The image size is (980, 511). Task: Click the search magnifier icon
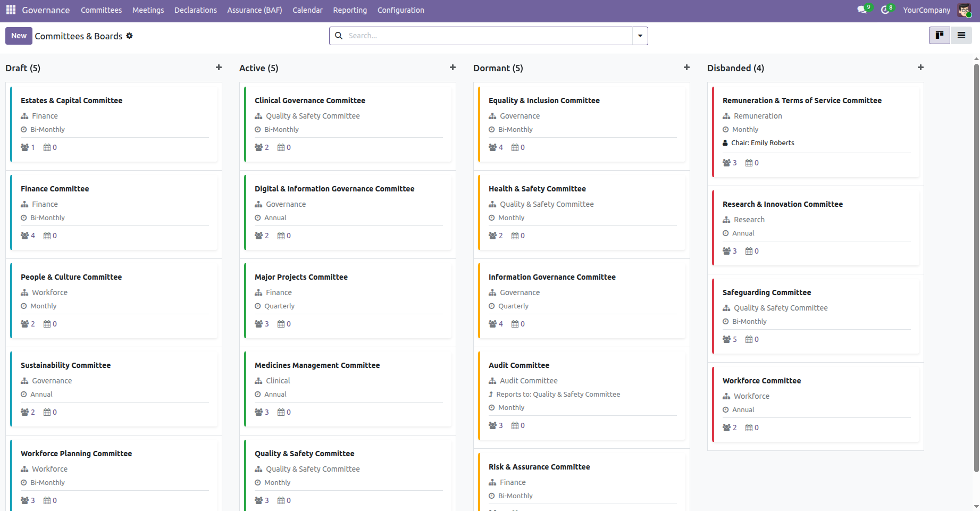[339, 36]
